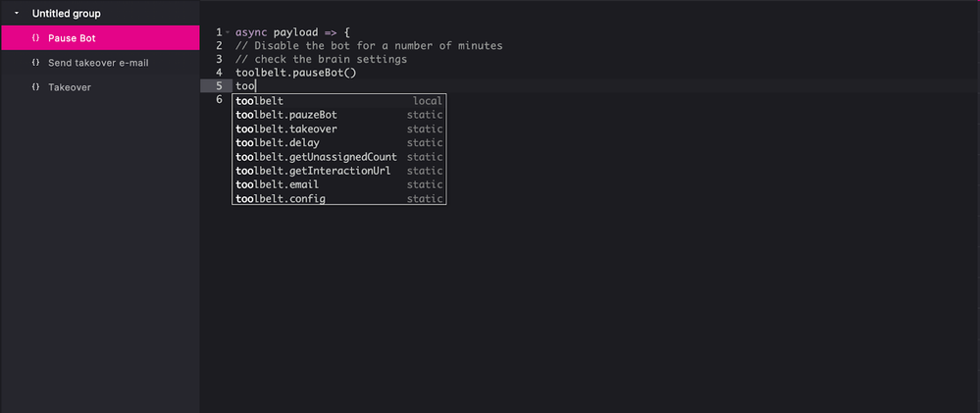Place cursor in async payload line
The width and height of the screenshot is (980, 413).
coord(292,31)
